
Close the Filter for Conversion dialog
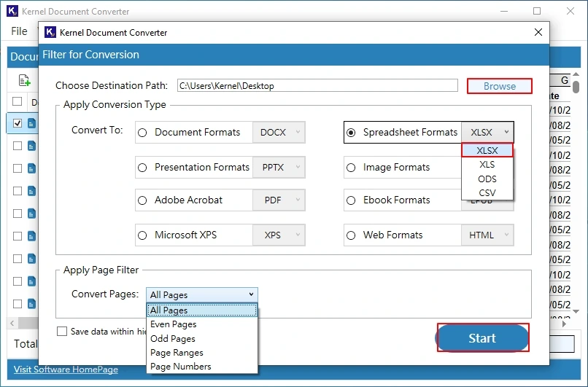pyautogui.click(x=538, y=32)
